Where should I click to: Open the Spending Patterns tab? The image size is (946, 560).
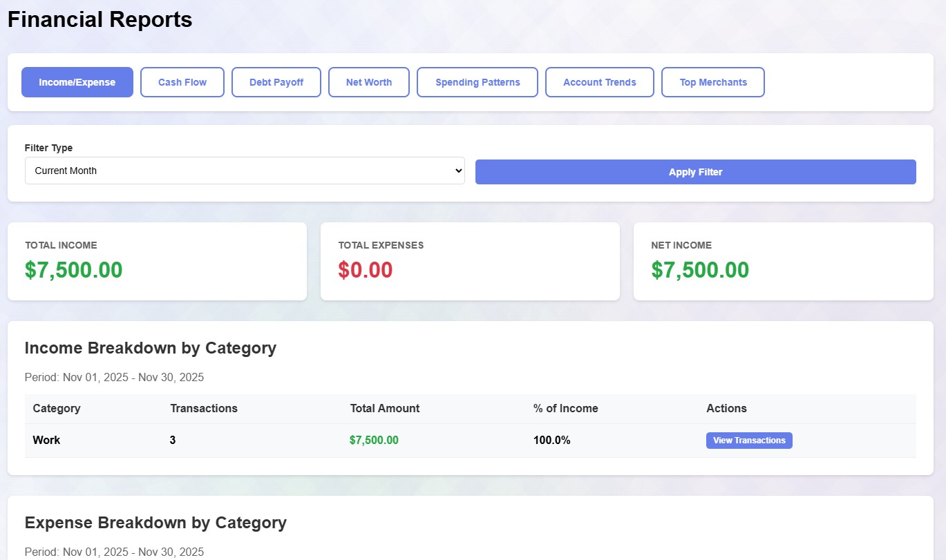[477, 82]
